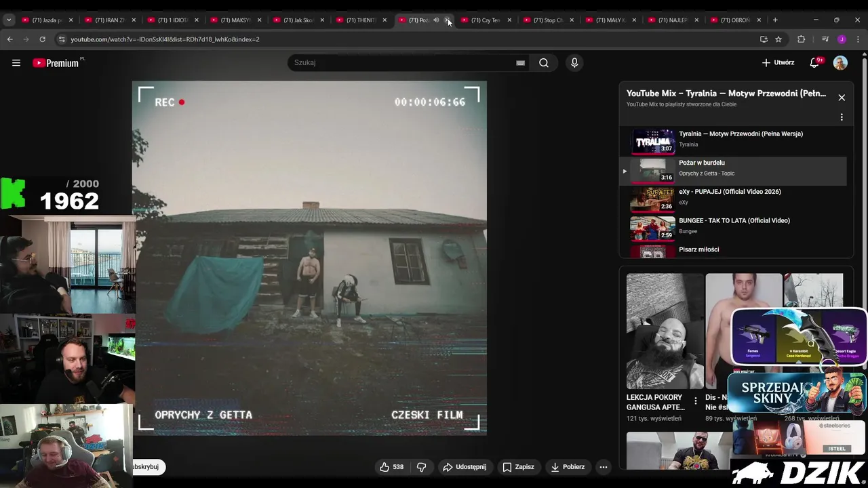Open tab search dropdown arrow
The width and height of the screenshot is (868, 488).
(x=9, y=20)
